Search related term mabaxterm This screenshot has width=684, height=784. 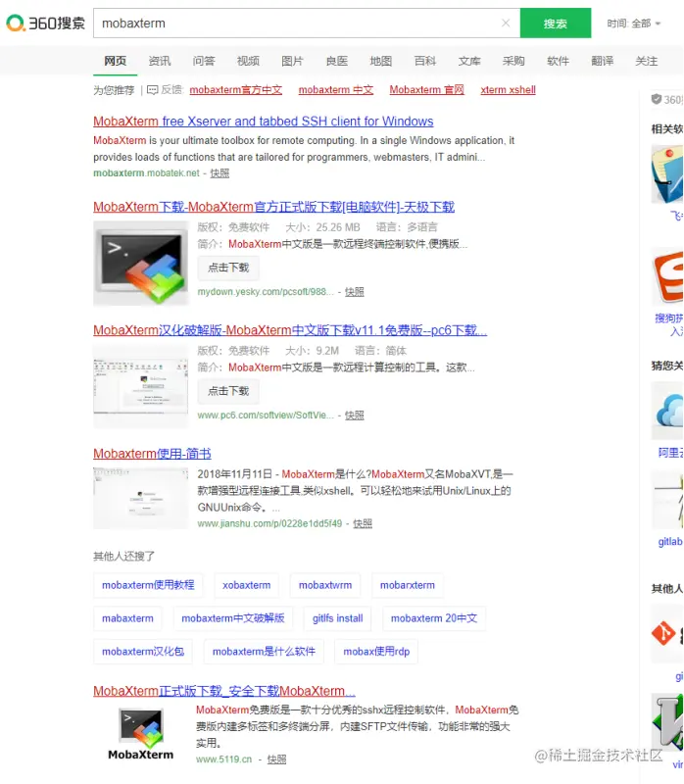pos(127,618)
